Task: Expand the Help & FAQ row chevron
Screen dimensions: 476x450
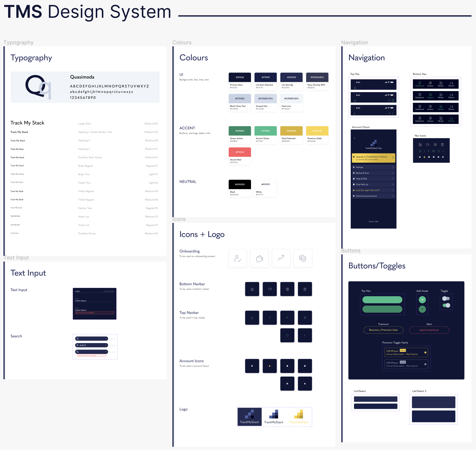Action: point(393,179)
